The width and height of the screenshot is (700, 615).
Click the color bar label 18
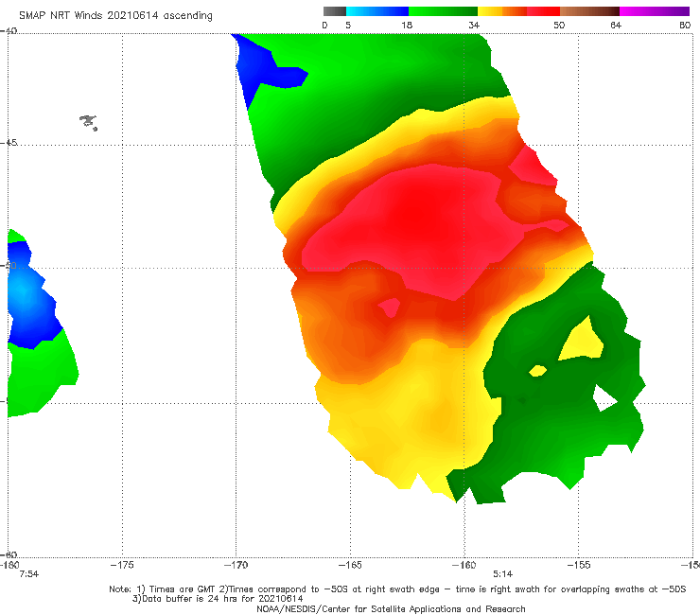[407, 26]
